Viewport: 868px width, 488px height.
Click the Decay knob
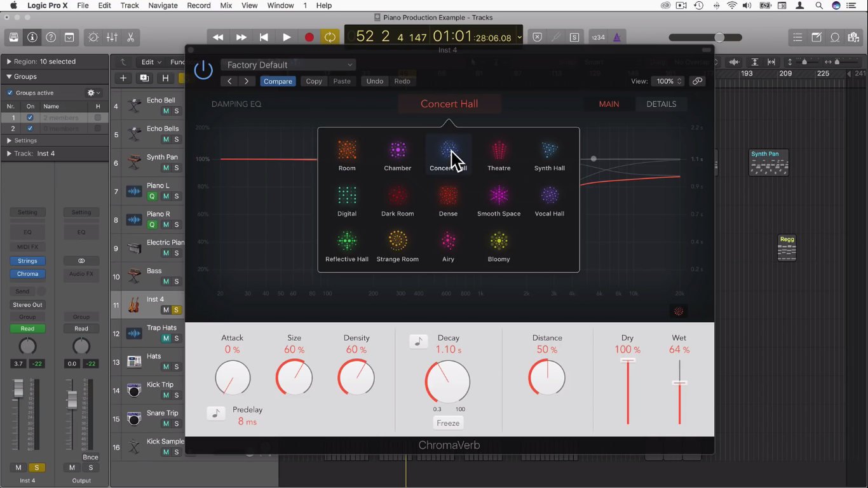coord(447,382)
